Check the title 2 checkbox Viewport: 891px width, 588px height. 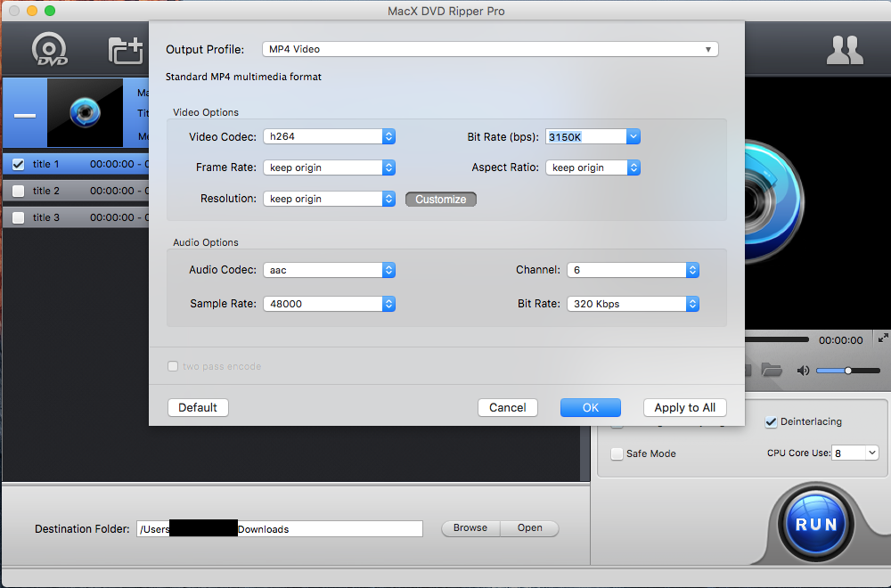click(18, 191)
